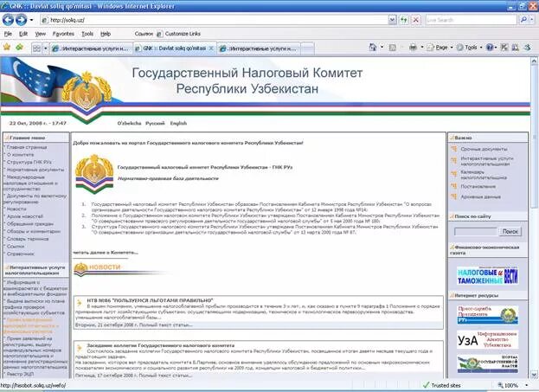Image resolution: width=539 pixels, height=392 pixels.
Task: Click the Поиск button
Action: [510, 231]
